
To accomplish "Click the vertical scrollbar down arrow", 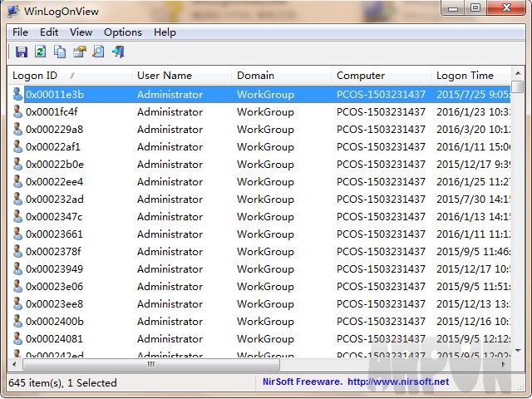I will tap(519, 352).
